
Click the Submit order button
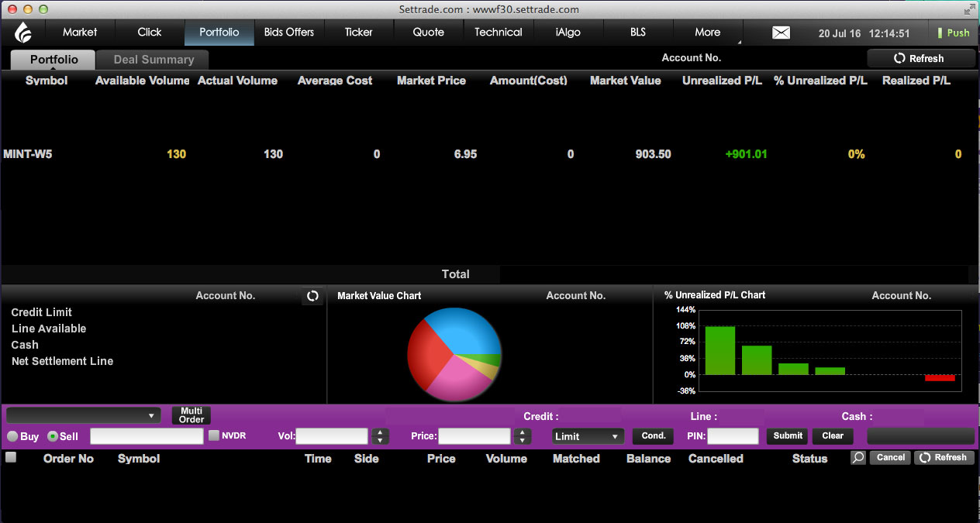(788, 436)
